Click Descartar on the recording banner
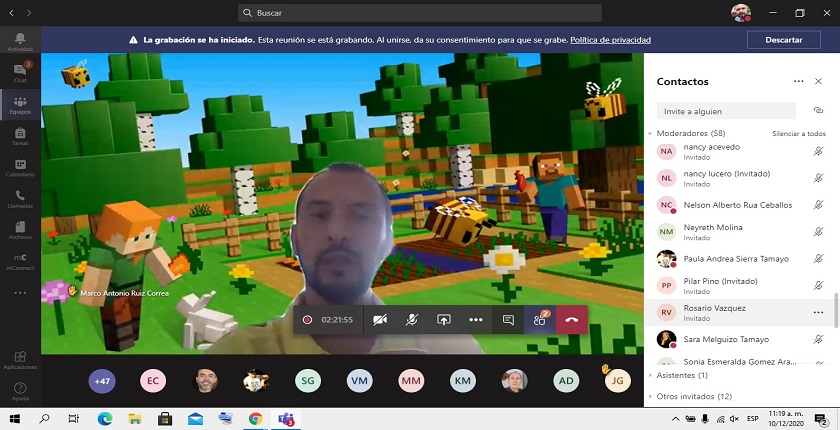Image resolution: width=840 pixels, height=430 pixels. point(784,40)
